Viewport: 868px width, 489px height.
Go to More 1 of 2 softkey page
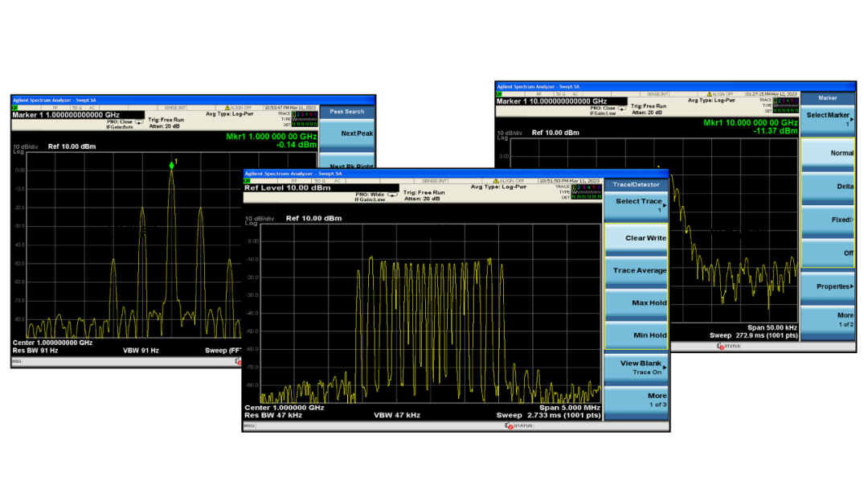click(x=829, y=319)
